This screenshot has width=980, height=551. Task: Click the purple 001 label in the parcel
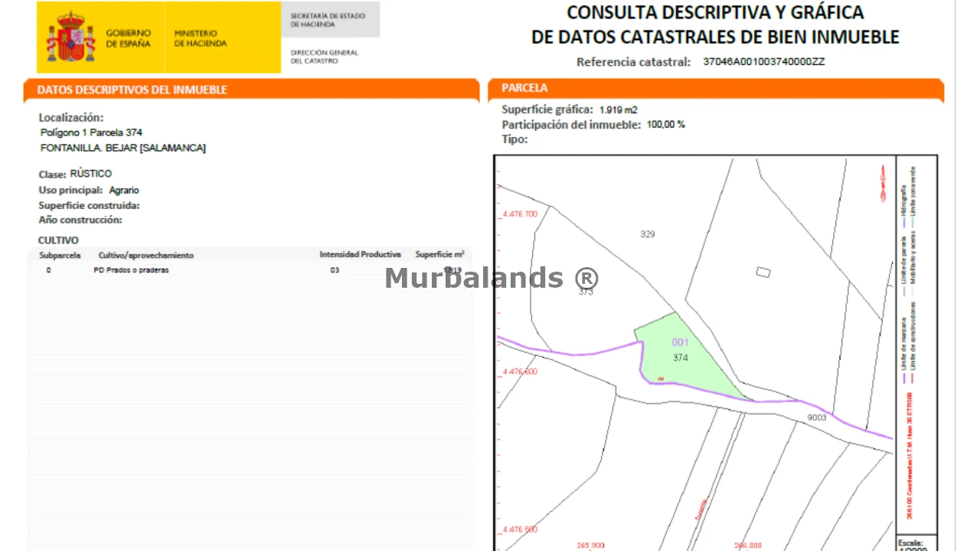(x=680, y=342)
